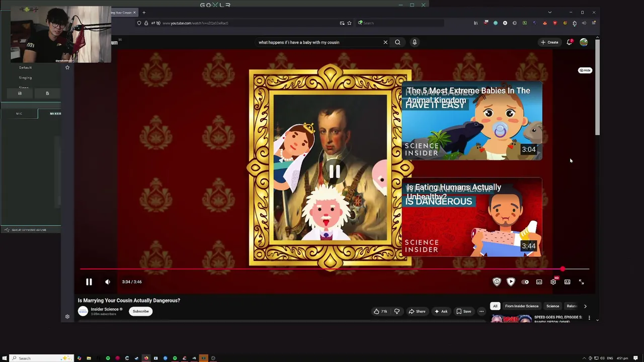Toggle subtitles/closed captions in the player

click(x=539, y=282)
